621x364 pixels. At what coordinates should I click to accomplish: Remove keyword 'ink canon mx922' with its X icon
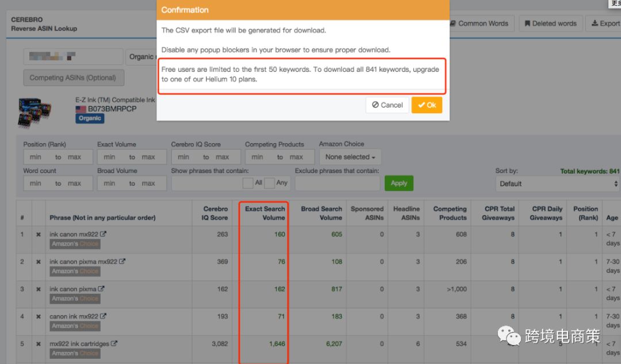click(39, 235)
